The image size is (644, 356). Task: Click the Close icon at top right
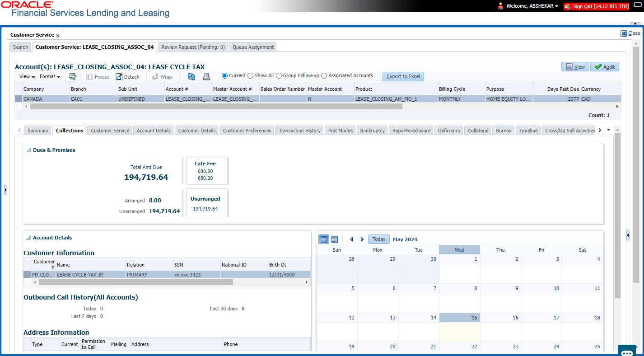pos(624,33)
